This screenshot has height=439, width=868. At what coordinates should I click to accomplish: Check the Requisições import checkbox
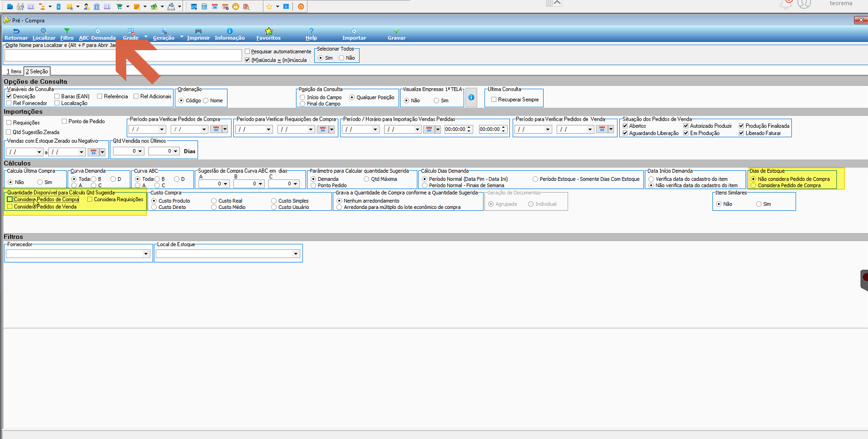point(9,123)
